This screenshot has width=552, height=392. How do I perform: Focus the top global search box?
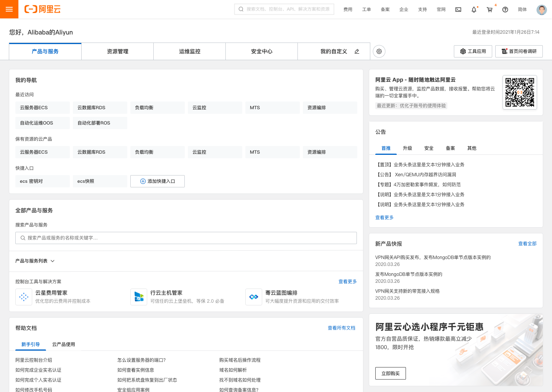click(284, 9)
